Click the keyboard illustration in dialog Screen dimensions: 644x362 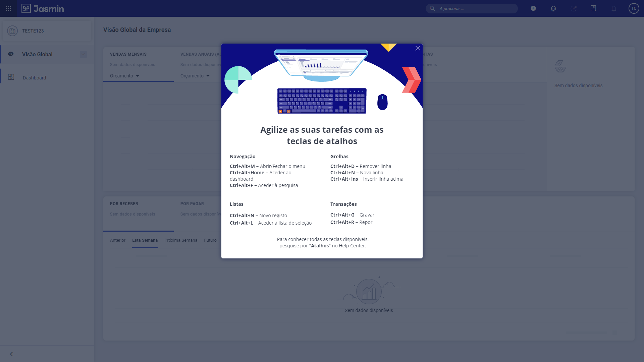click(x=322, y=101)
